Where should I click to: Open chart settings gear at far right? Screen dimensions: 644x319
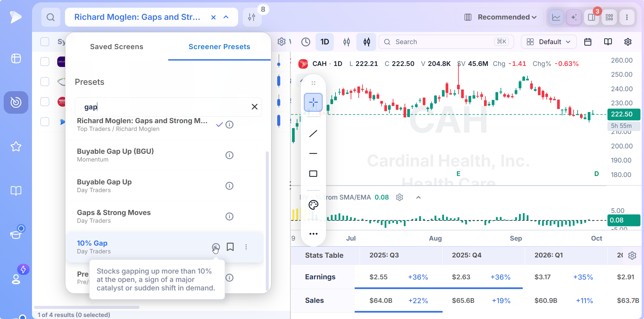(x=628, y=42)
